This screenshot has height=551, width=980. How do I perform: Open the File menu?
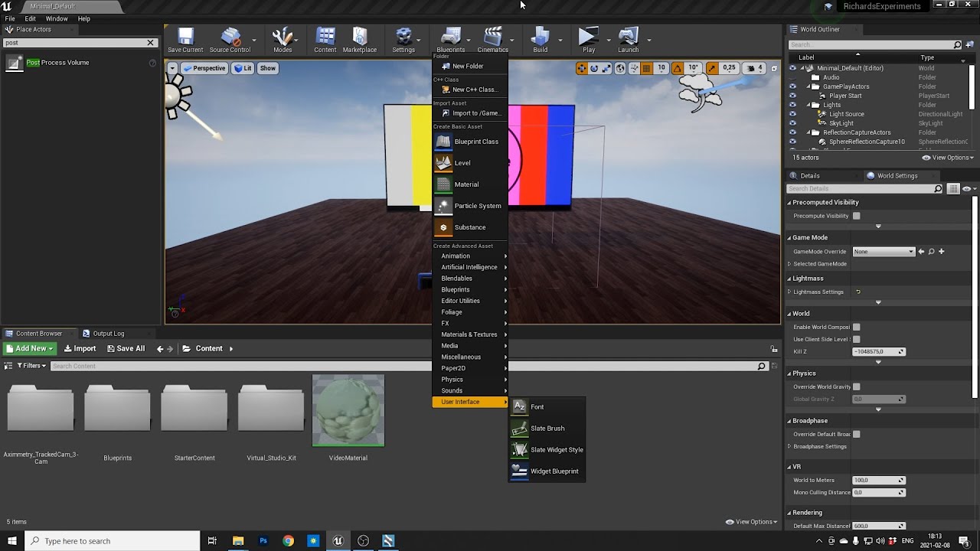coord(10,18)
